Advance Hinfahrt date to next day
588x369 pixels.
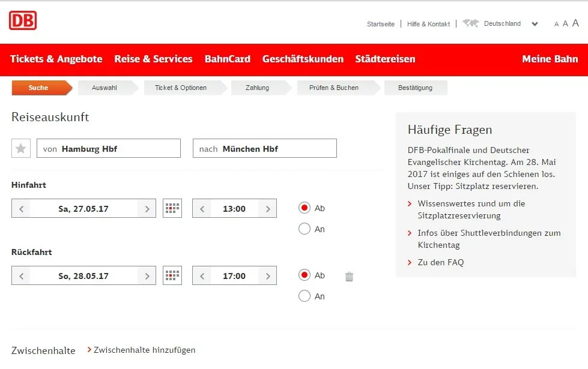[147, 209]
